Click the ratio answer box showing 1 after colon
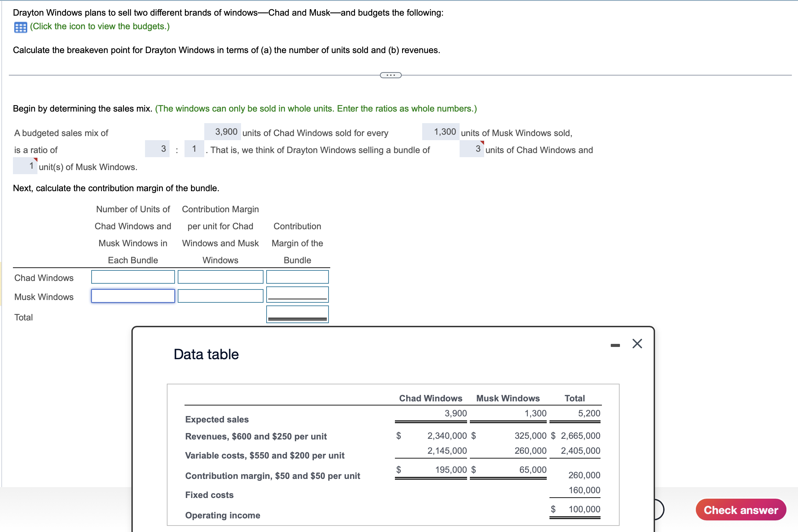Screen dimensions: 798x532 [x=194, y=149]
